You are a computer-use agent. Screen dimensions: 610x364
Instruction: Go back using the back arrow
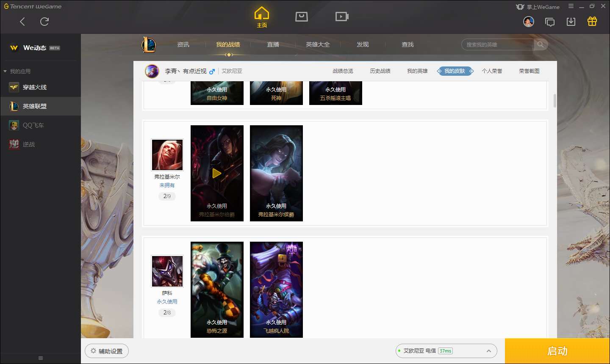tap(22, 22)
